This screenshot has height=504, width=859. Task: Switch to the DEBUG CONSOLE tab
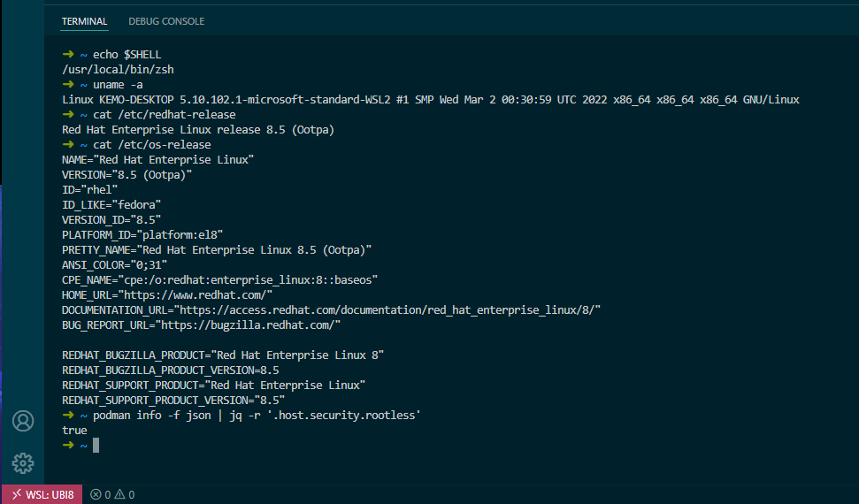166,20
